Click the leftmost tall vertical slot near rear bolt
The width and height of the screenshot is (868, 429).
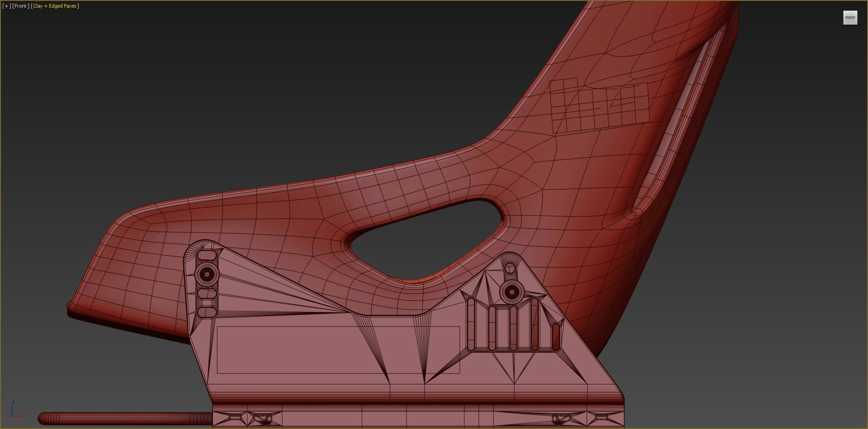(471, 324)
